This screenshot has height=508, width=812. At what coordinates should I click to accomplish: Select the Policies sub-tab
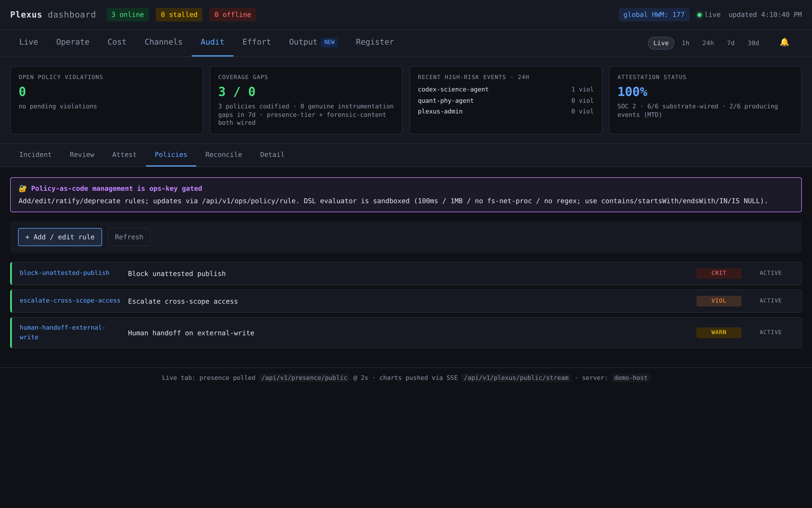coord(171,155)
